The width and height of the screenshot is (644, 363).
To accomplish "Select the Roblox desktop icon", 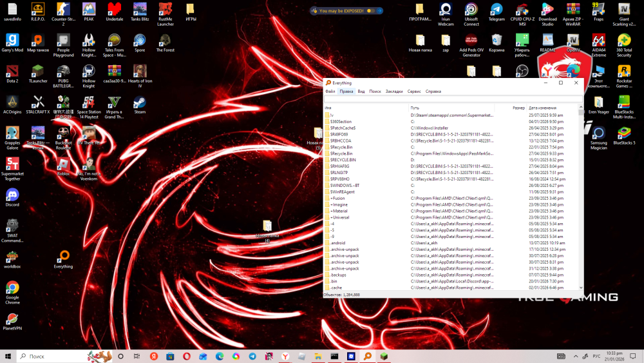I will 63,167.
